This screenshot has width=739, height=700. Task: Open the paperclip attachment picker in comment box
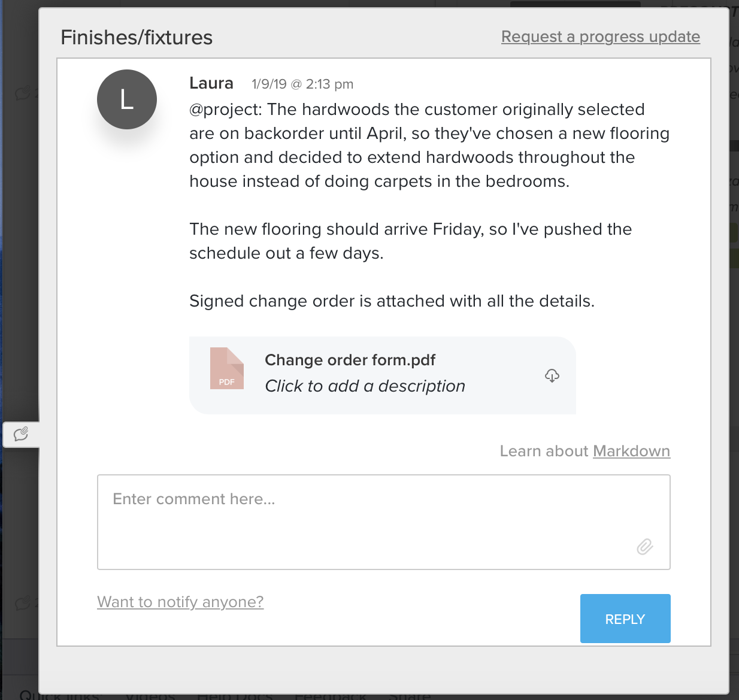pyautogui.click(x=644, y=547)
